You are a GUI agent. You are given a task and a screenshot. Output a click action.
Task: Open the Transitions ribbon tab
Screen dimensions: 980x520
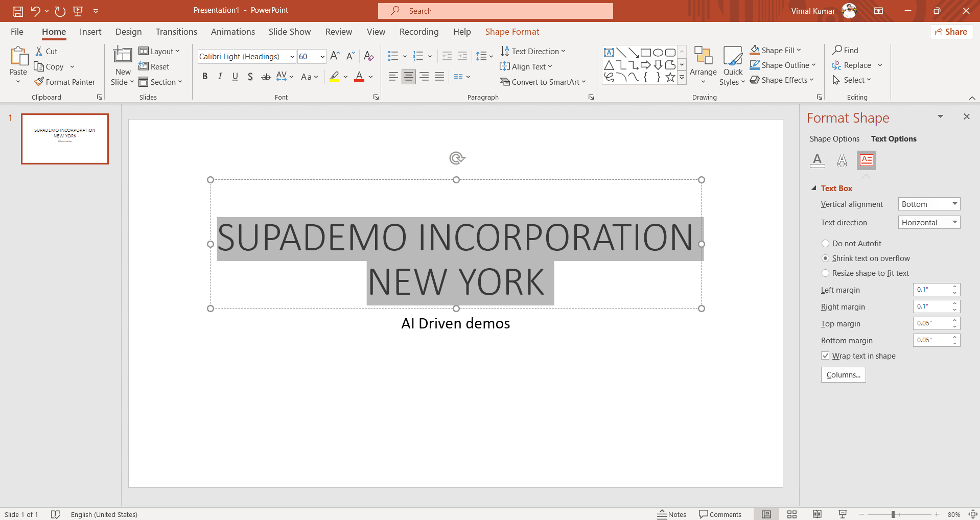[176, 32]
